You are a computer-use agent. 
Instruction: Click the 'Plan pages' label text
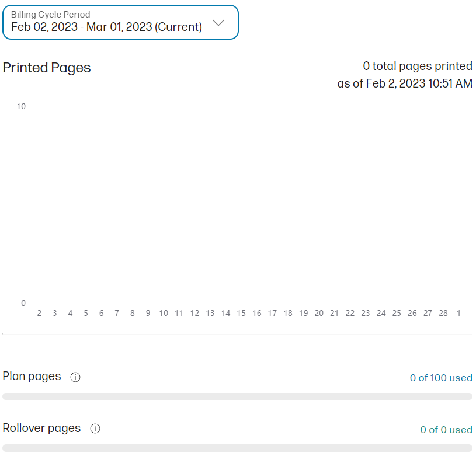pos(32,377)
